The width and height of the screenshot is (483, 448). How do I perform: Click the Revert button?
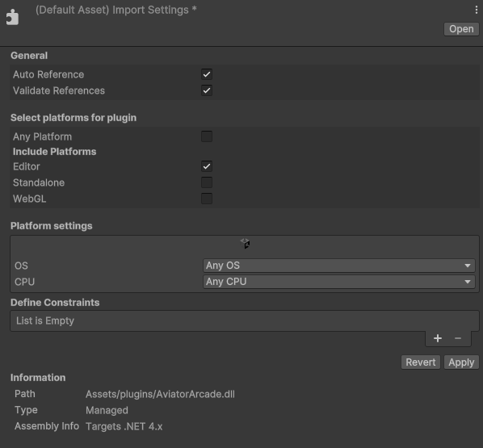421,362
